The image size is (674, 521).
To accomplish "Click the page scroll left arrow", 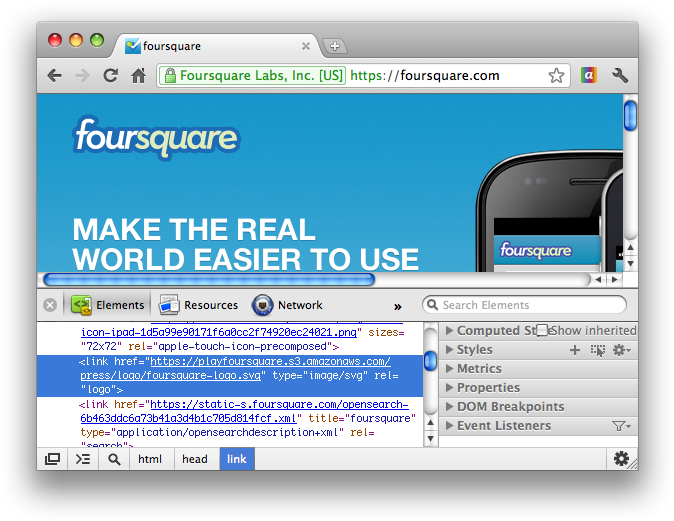I will [x=598, y=279].
